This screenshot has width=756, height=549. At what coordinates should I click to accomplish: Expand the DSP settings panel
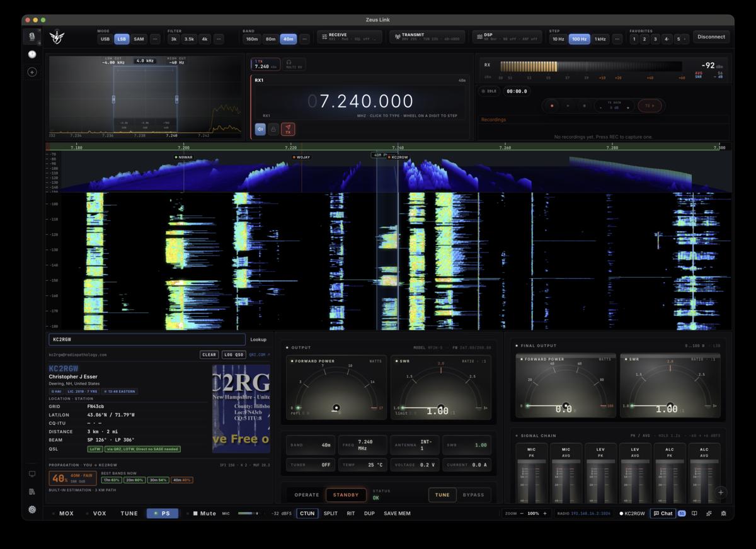(x=507, y=37)
